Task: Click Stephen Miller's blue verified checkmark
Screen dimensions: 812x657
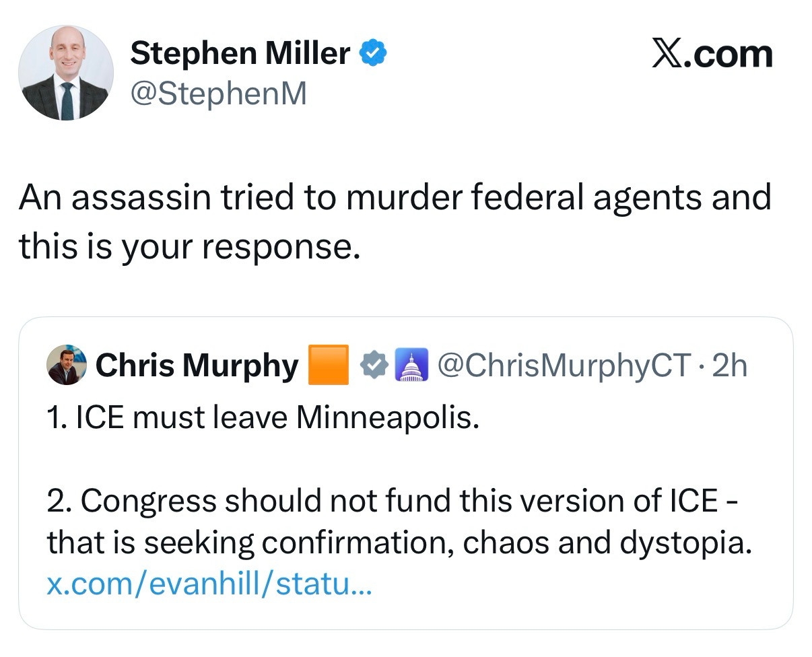Action: pyautogui.click(x=373, y=53)
